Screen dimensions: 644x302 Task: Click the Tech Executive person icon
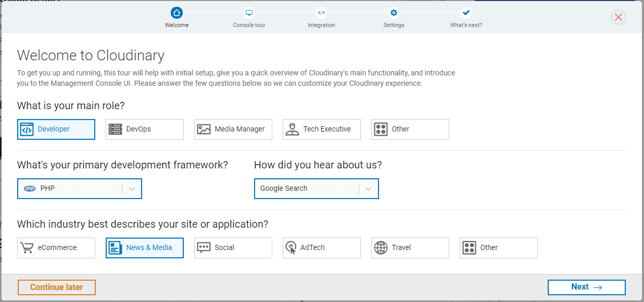(292, 129)
